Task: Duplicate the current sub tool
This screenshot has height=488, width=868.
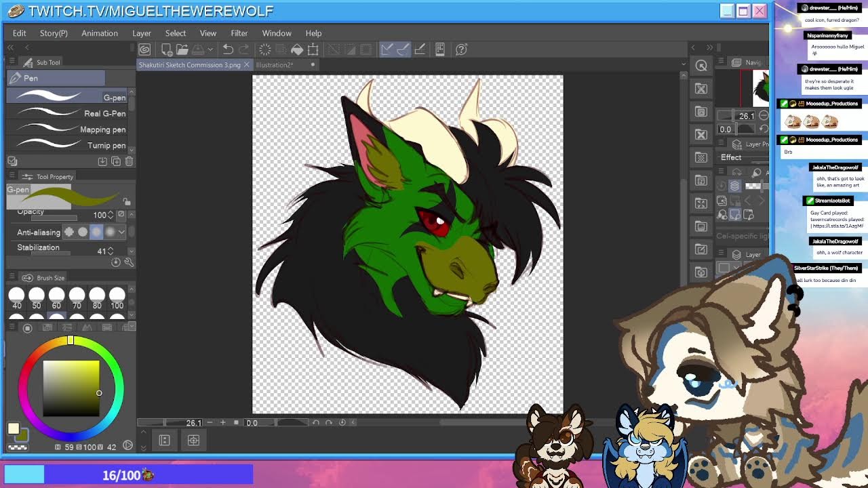Action: [116, 161]
